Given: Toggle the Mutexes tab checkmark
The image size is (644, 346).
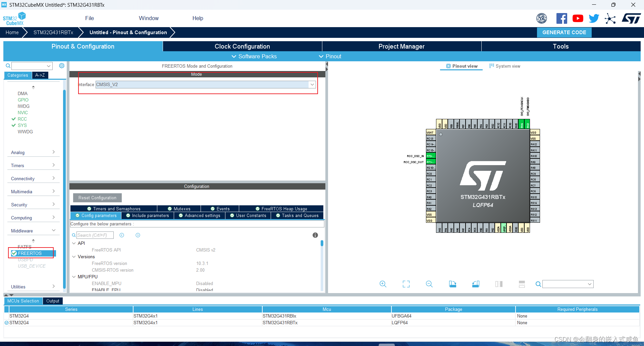Looking at the screenshot, I should (x=170, y=208).
